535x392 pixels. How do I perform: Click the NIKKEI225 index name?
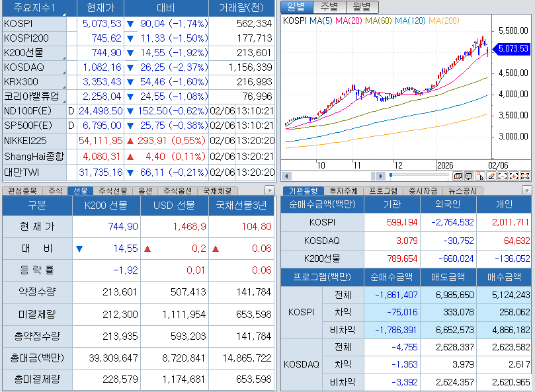tap(26, 140)
